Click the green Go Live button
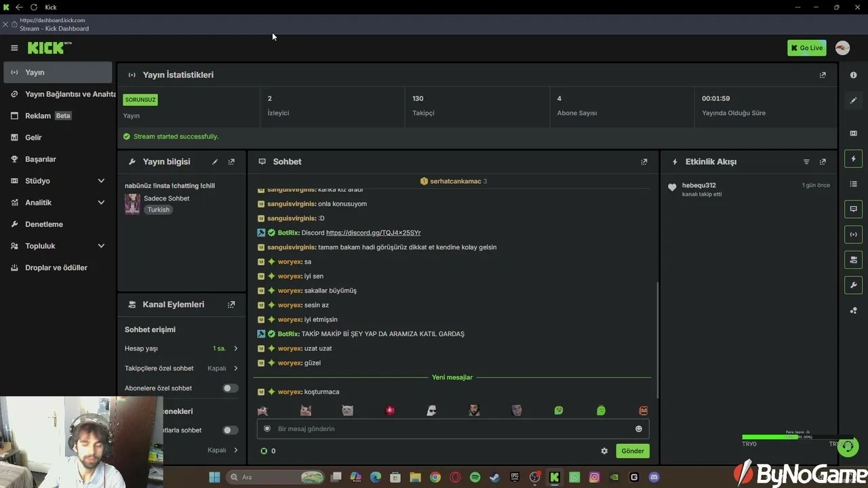This screenshot has height=488, width=868. [x=806, y=48]
